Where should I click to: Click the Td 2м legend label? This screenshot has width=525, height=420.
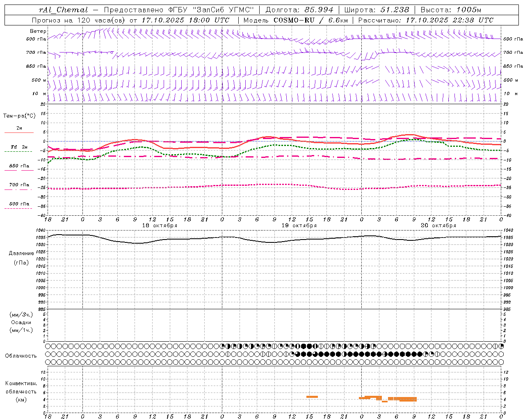click(x=19, y=147)
